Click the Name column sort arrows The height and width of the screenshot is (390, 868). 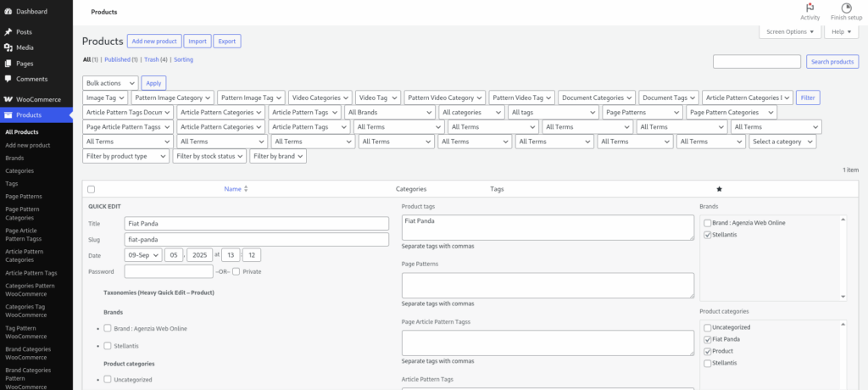[x=246, y=189]
